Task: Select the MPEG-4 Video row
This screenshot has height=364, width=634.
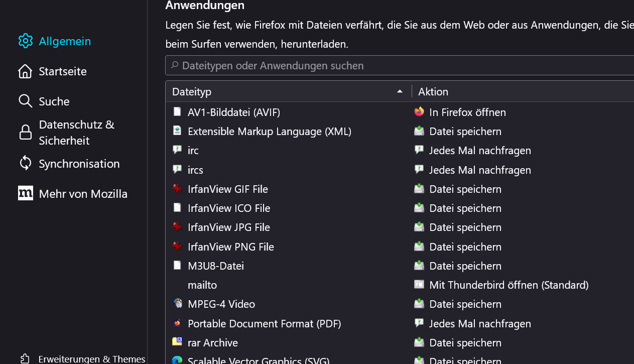Action: pos(221,304)
